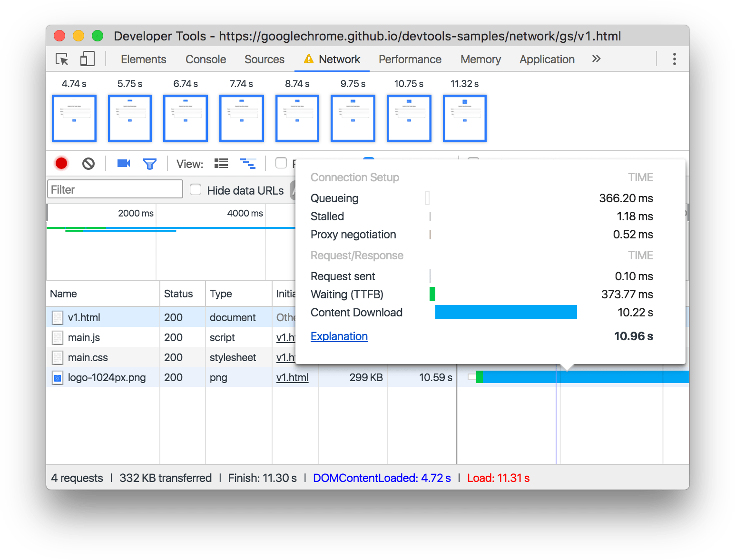The height and width of the screenshot is (560, 735).
Task: Expand the more tabs chevron
Action: pyautogui.click(x=596, y=59)
